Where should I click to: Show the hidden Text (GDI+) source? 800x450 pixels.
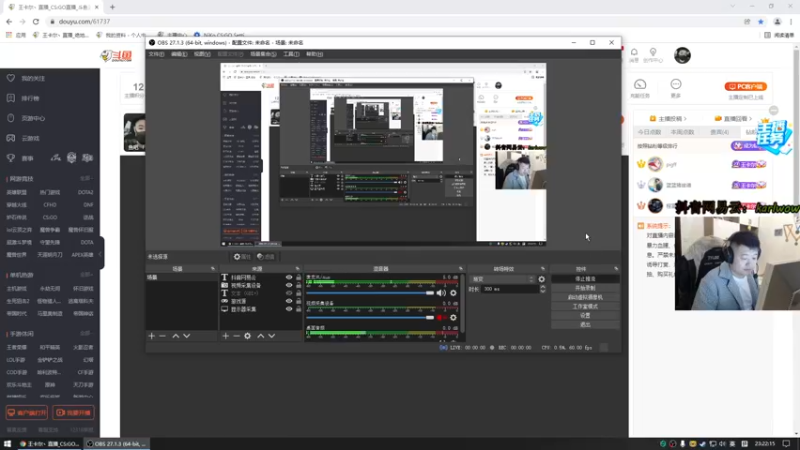pos(289,293)
